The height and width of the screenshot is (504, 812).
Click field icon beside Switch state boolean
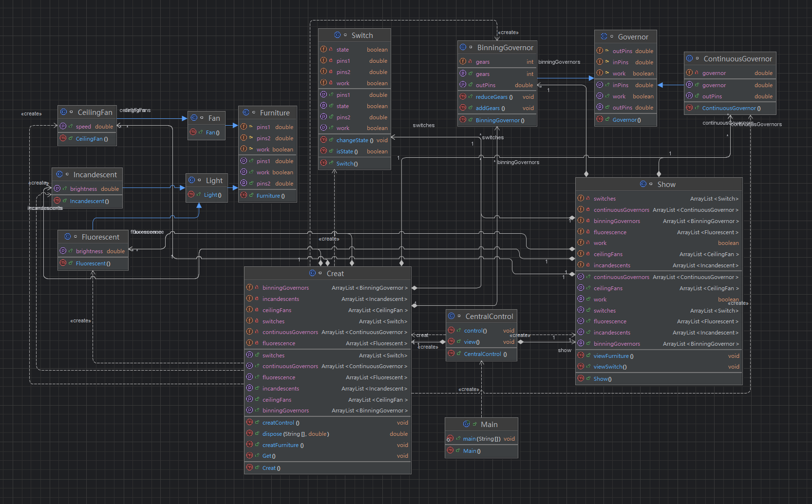click(323, 49)
